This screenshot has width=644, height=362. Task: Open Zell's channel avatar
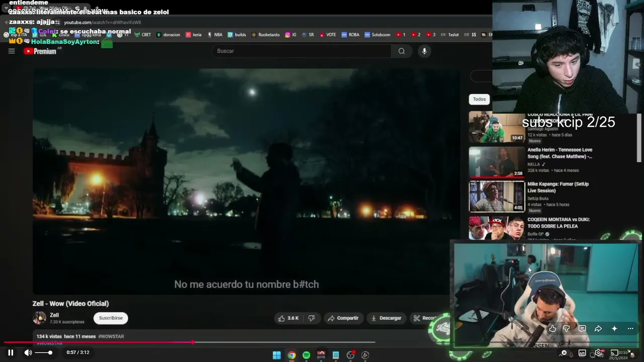point(39,318)
